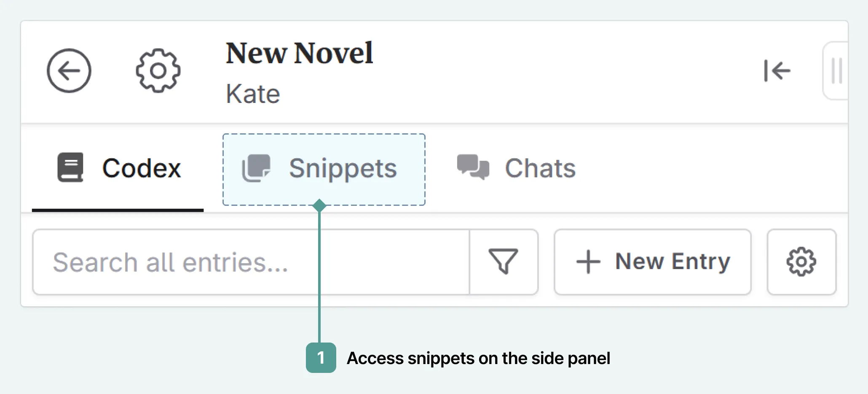
Task: Click the gear icon beside New Entry
Action: point(801,262)
